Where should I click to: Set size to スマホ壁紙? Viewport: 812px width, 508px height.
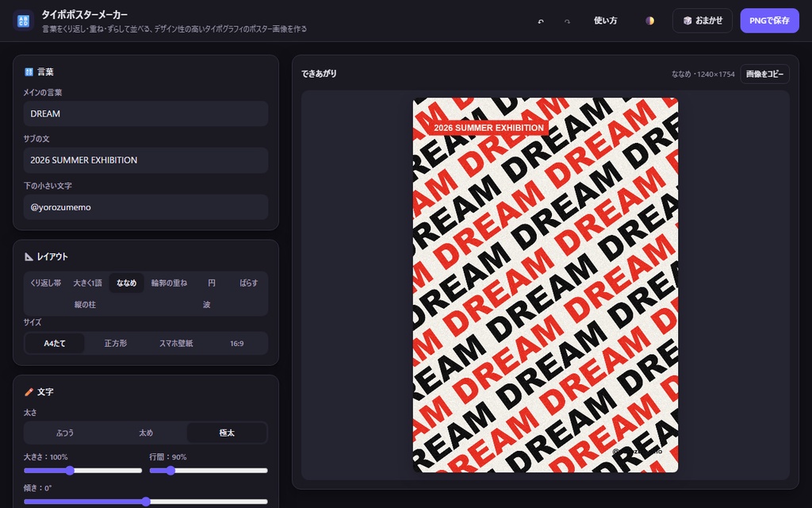(176, 343)
